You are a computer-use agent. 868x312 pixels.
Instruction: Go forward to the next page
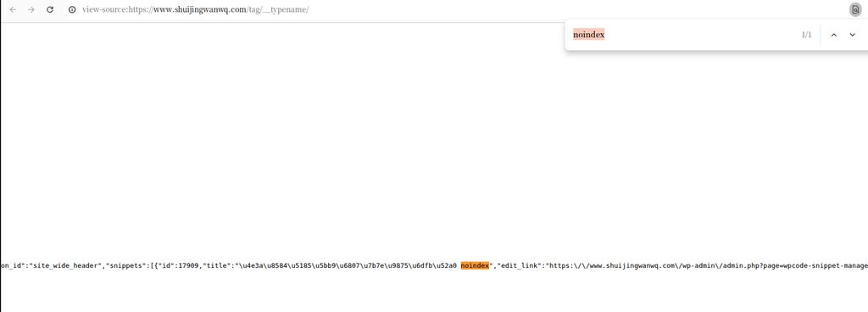click(31, 9)
